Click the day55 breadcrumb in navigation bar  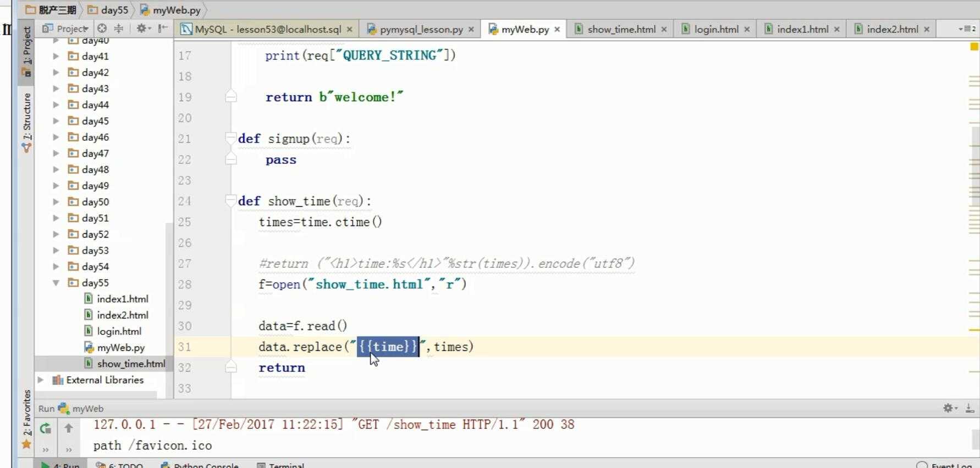[108, 10]
